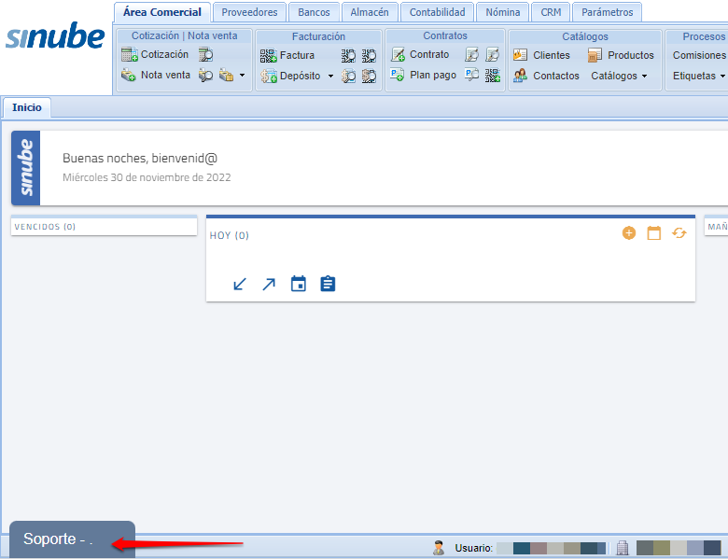Image resolution: width=728 pixels, height=560 pixels.
Task: Open the Contabilidad tab
Action: pyautogui.click(x=437, y=12)
